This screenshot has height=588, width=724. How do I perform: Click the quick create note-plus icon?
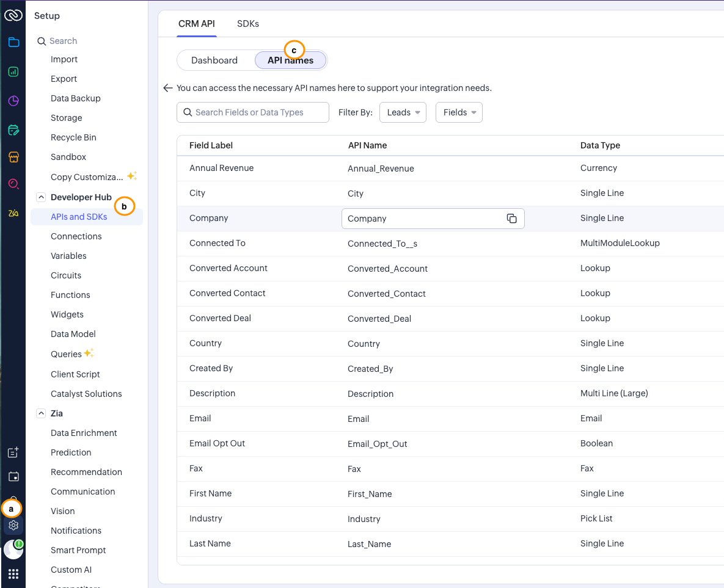(13, 452)
